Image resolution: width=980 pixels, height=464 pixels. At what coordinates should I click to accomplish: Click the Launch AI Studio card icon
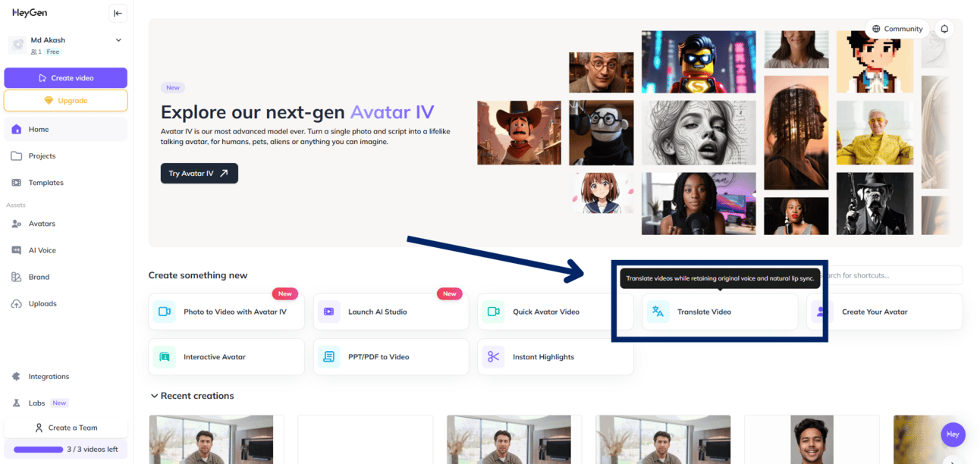[328, 312]
